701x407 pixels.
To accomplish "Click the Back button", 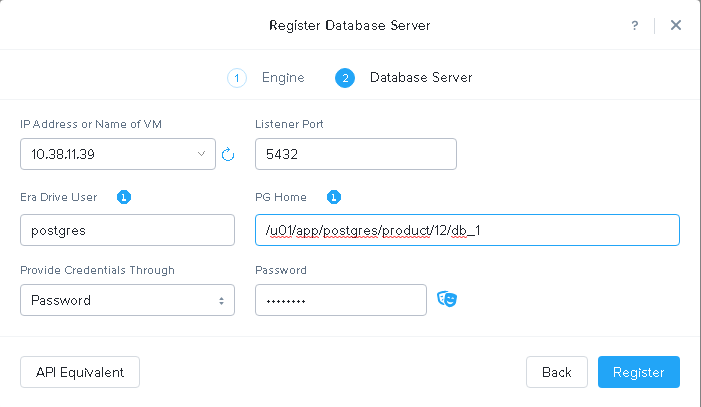I will click(x=557, y=372).
